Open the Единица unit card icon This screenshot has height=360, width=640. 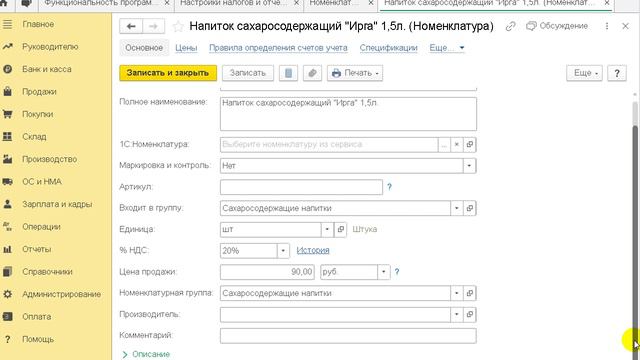click(x=341, y=229)
